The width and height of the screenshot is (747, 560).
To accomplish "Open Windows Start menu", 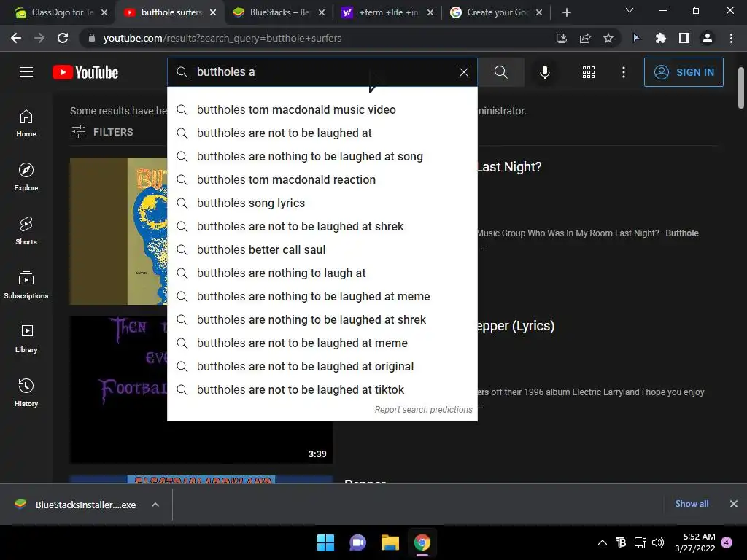I will [326, 542].
